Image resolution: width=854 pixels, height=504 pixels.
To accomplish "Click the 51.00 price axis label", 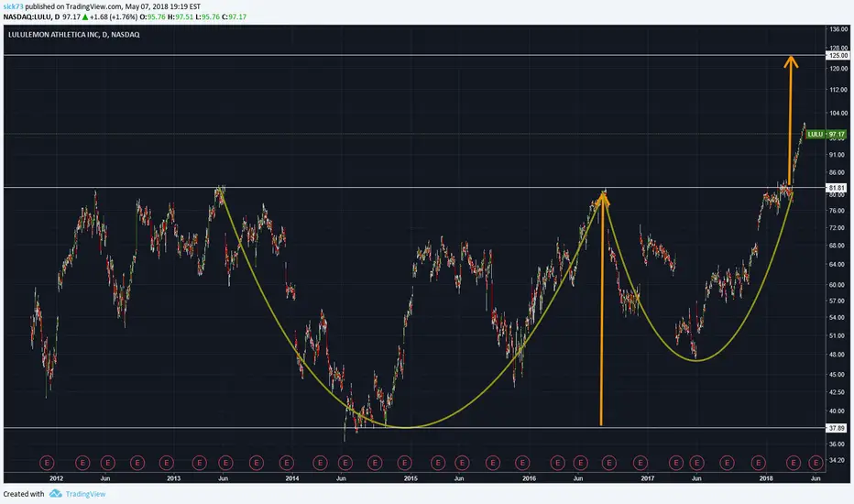I will coord(838,335).
